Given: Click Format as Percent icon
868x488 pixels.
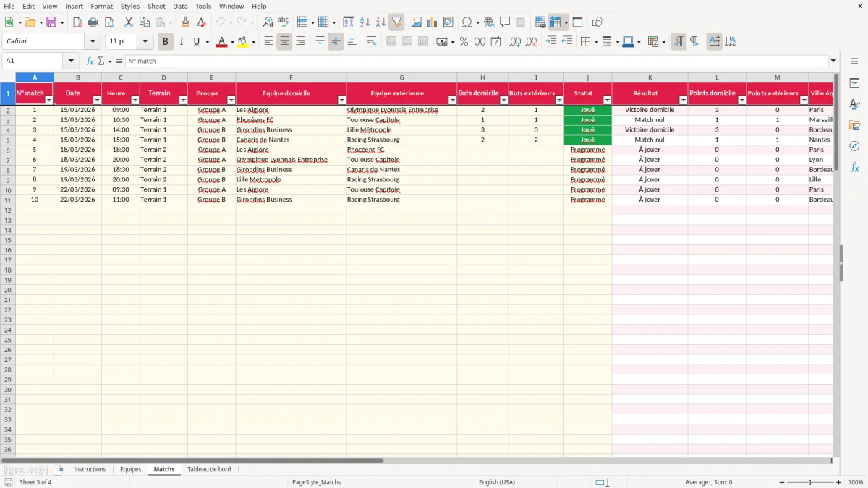Looking at the screenshot, I should point(464,42).
